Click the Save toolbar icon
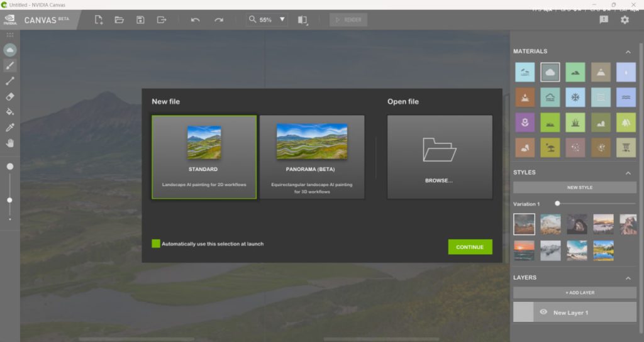644x342 pixels. 140,19
